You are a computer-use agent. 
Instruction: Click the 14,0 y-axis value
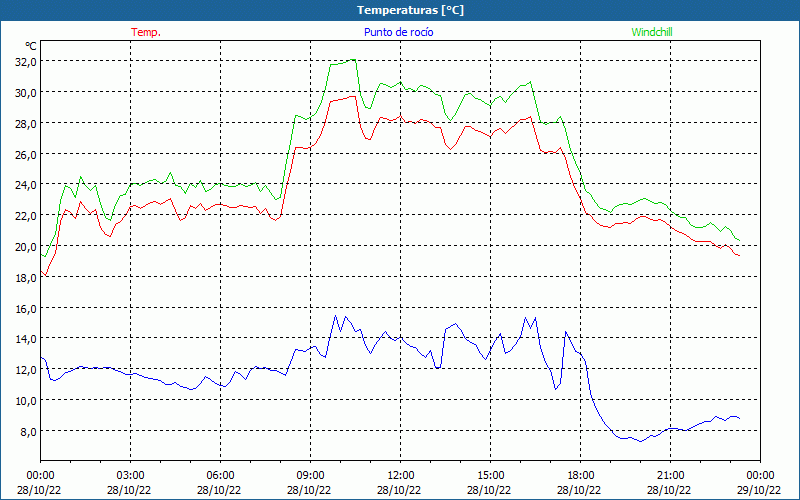[26, 339]
